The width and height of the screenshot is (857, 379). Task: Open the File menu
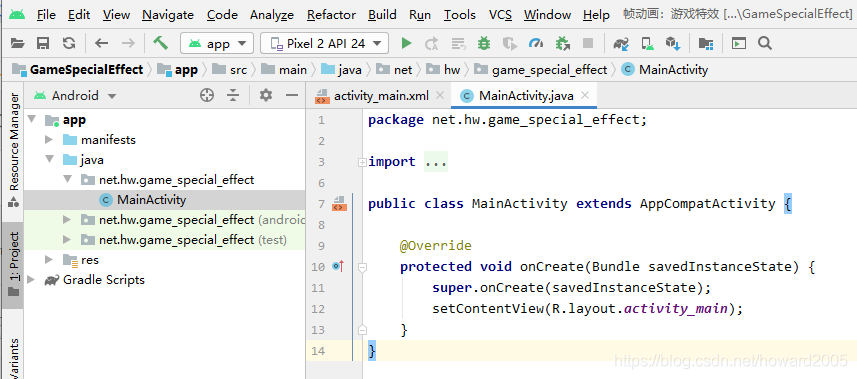coord(46,15)
